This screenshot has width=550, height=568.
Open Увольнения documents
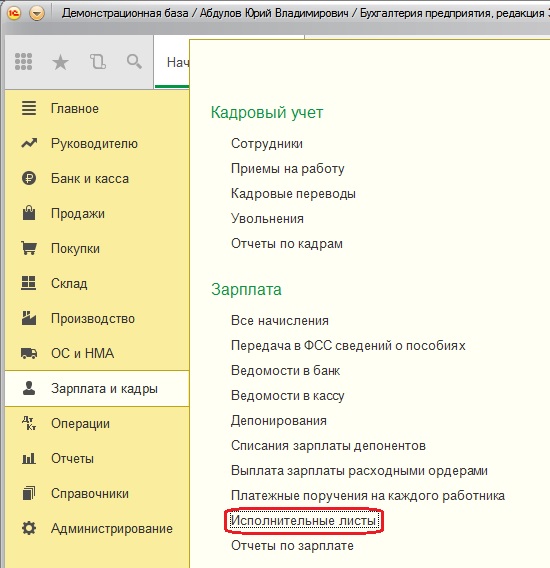pyautogui.click(x=267, y=219)
